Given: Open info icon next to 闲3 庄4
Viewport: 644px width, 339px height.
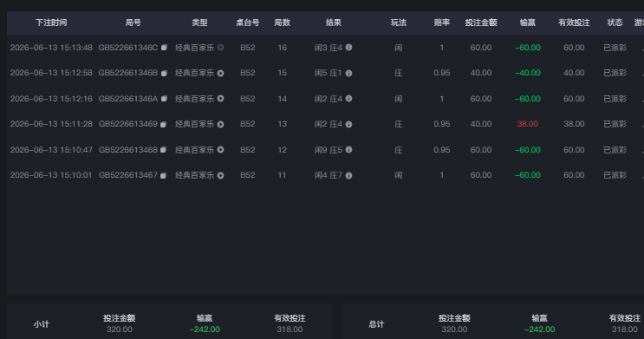Looking at the screenshot, I should [x=348, y=48].
